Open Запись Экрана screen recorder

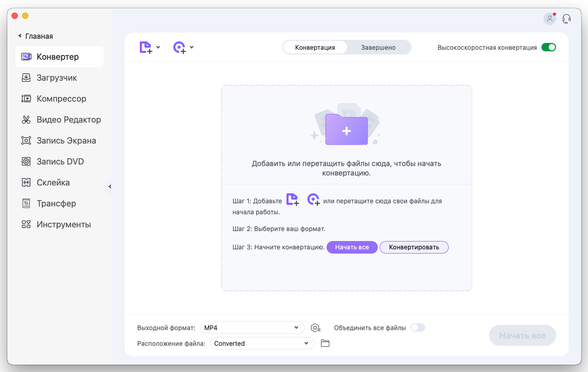[x=66, y=140]
